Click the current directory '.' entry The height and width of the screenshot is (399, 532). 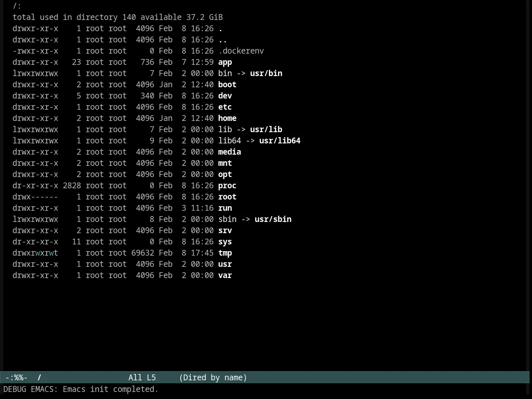pos(220,29)
